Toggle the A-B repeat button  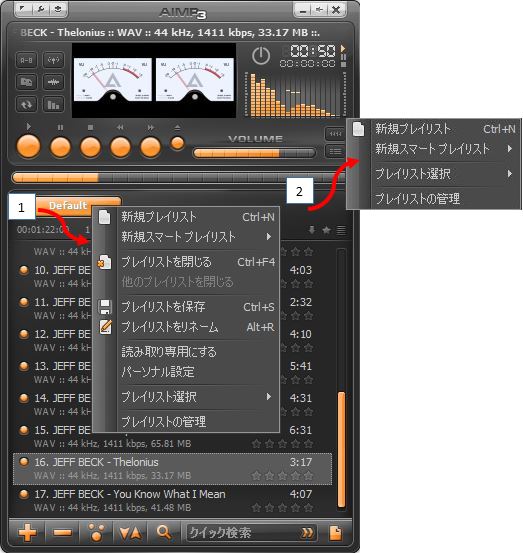[x=26, y=60]
